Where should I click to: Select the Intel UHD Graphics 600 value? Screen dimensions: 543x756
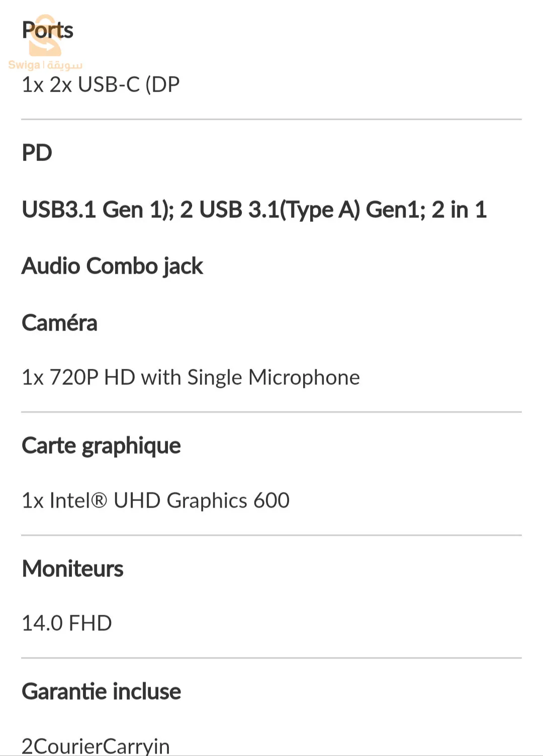155,500
